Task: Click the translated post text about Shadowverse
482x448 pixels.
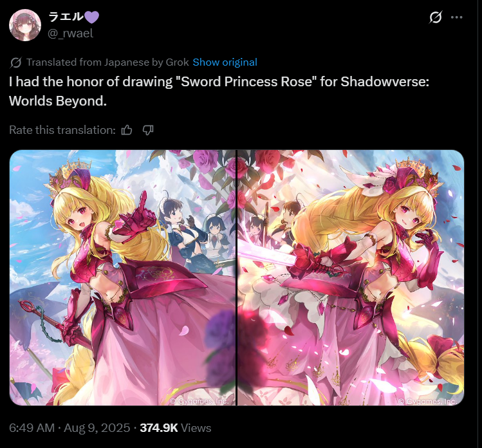Action: [x=219, y=91]
